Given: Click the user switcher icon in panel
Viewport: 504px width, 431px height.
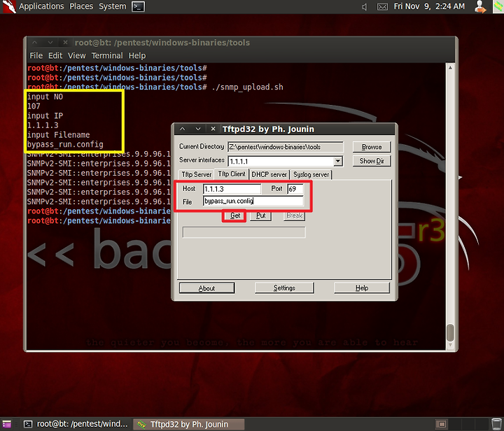Looking at the screenshot, I should coord(480,6).
